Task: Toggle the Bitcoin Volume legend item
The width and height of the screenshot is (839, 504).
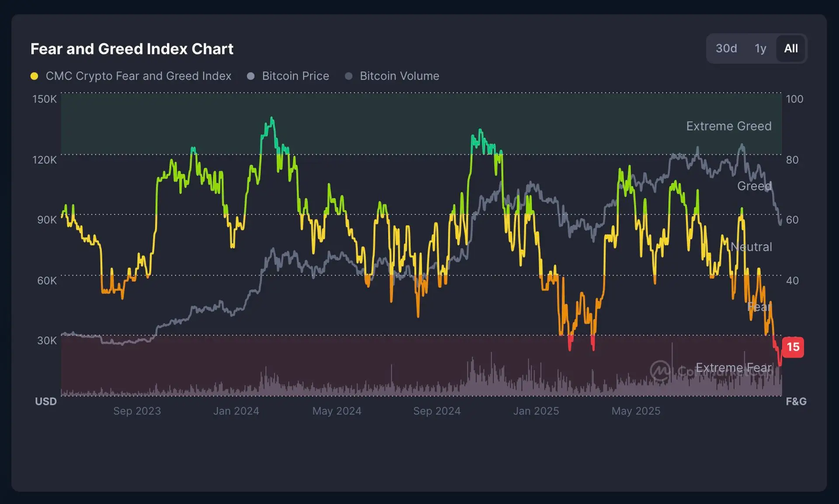Action: point(399,76)
